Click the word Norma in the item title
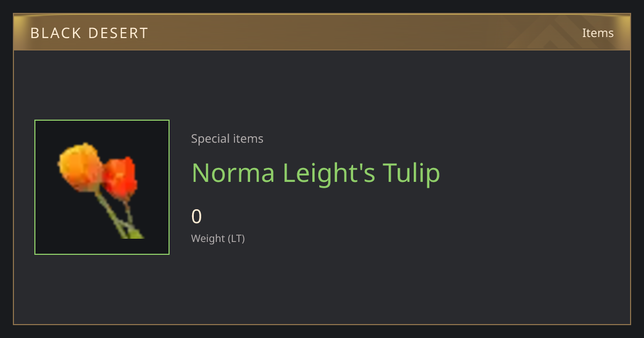 [233, 173]
